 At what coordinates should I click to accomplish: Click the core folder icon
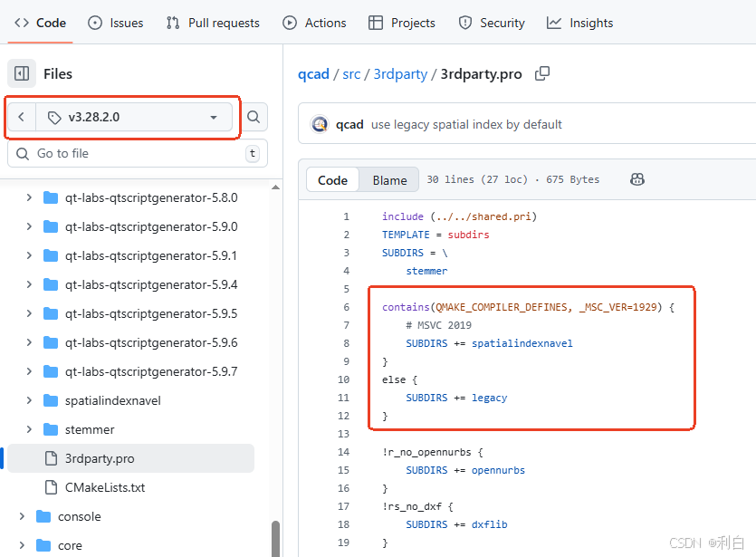(x=43, y=545)
